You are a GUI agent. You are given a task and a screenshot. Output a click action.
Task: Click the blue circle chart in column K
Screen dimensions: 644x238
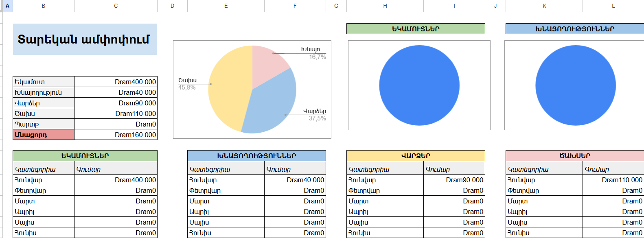575,85
